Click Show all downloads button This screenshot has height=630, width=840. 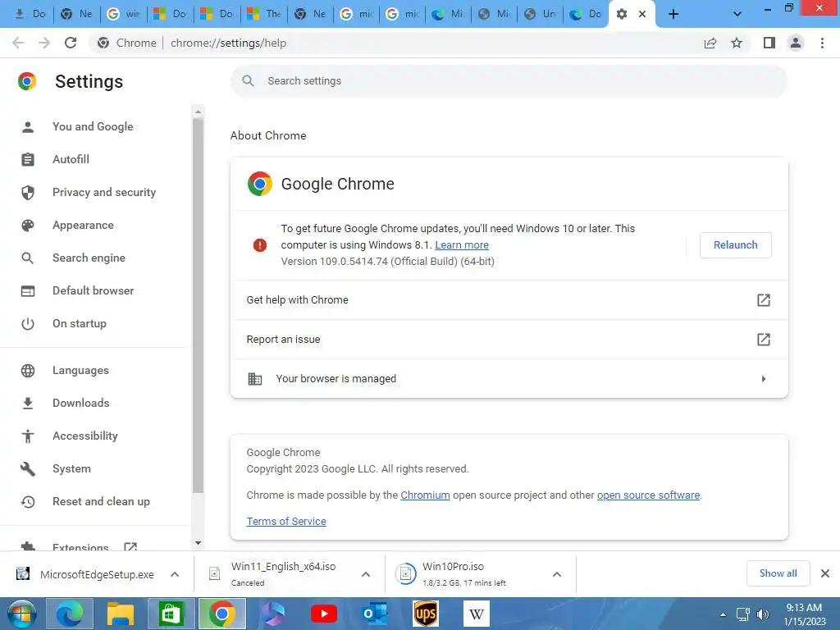[778, 573]
